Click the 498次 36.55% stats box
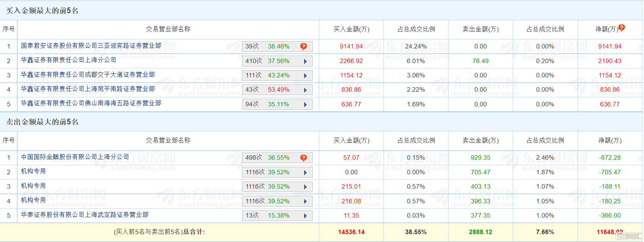Viewport: 644px width, 242px height. [277, 158]
